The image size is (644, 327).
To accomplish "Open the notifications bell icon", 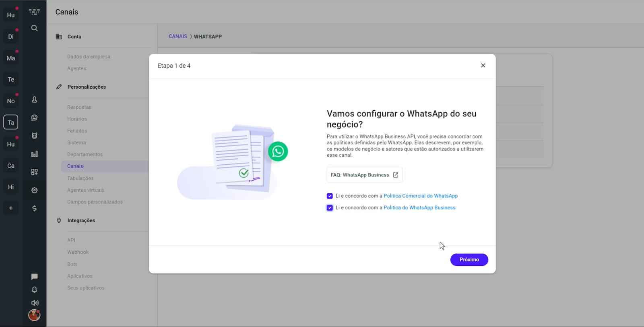I will [35, 290].
